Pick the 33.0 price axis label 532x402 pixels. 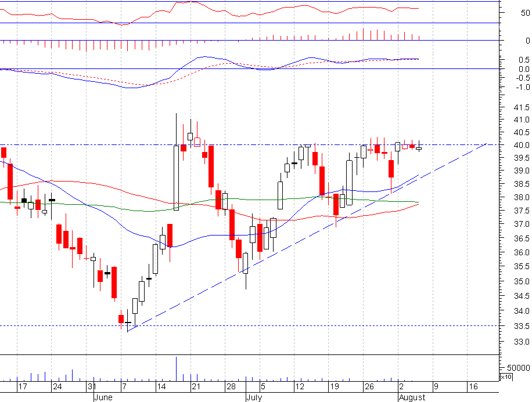tap(522, 342)
